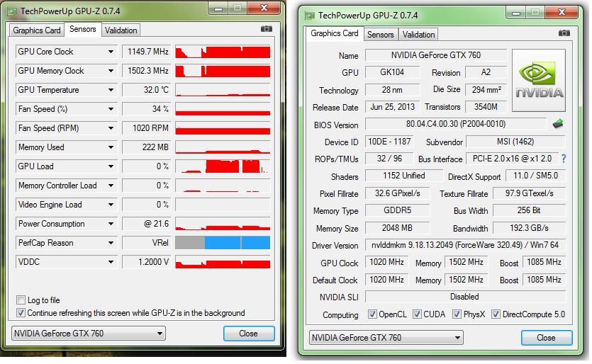
Task: Click the 1.2000 V VDDC value
Action: (x=147, y=262)
